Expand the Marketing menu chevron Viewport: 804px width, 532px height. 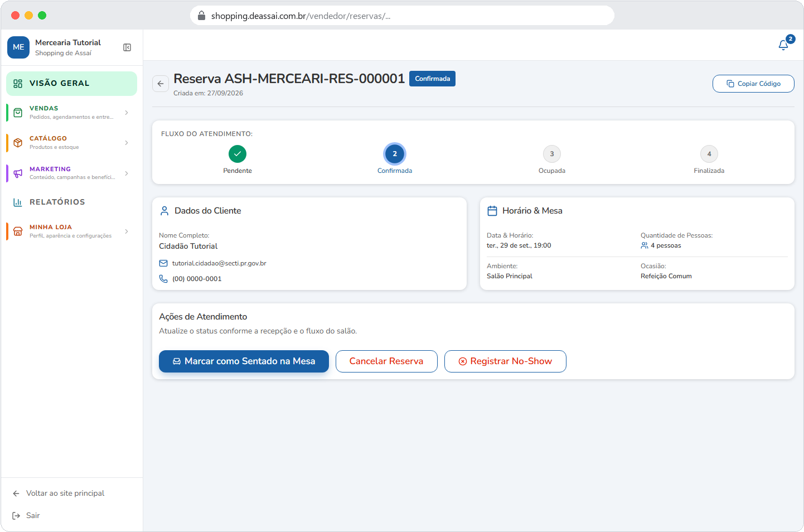[127, 173]
